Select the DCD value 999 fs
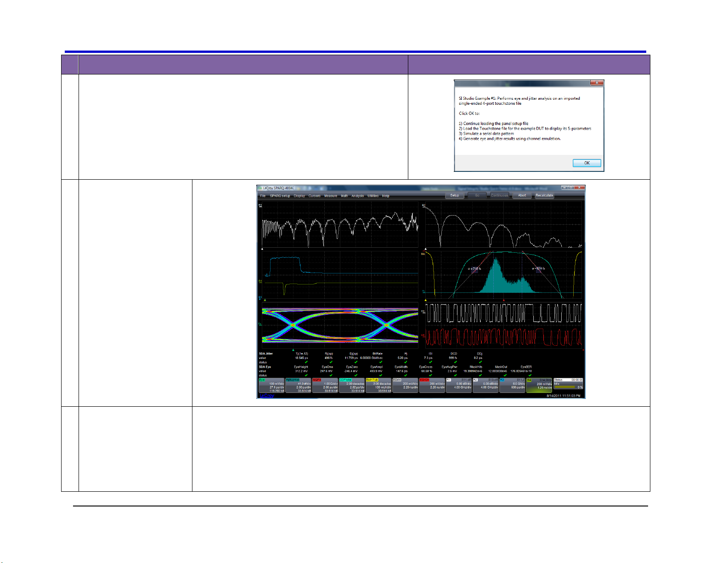The image size is (728, 563). (x=453, y=358)
